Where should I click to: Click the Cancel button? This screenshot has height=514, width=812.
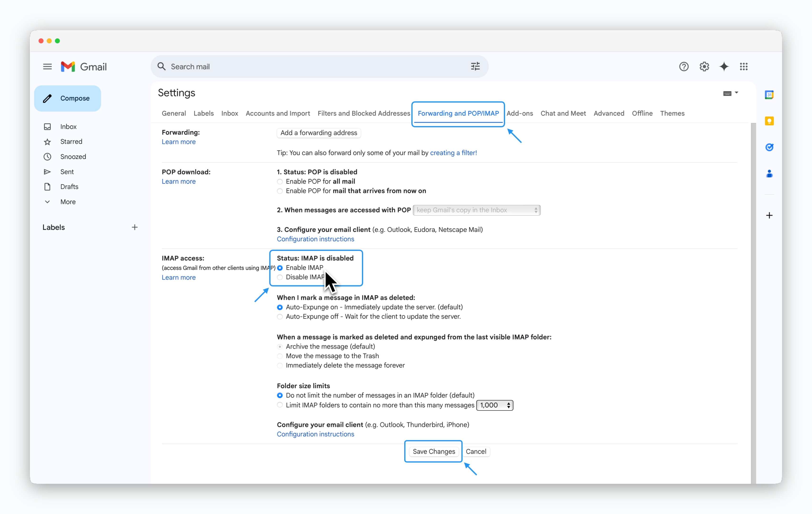[476, 452]
